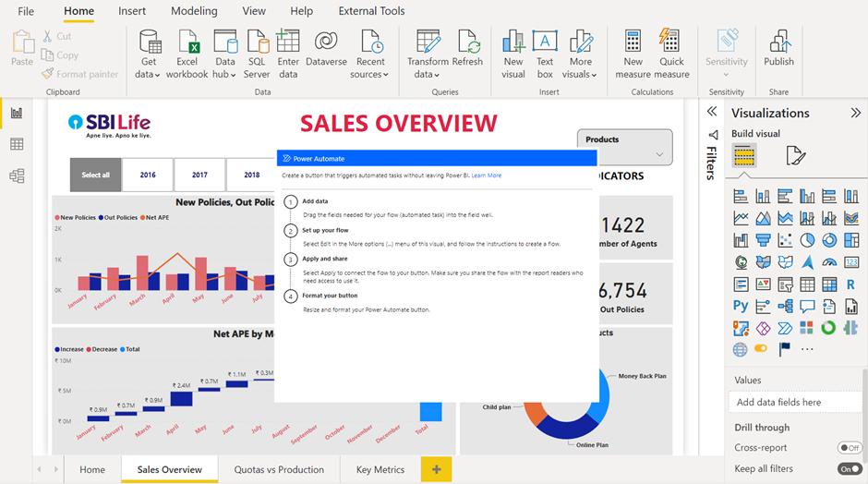Image resolution: width=868 pixels, height=484 pixels.
Task: Switch to the Insert ribbon tab
Action: [x=132, y=11]
